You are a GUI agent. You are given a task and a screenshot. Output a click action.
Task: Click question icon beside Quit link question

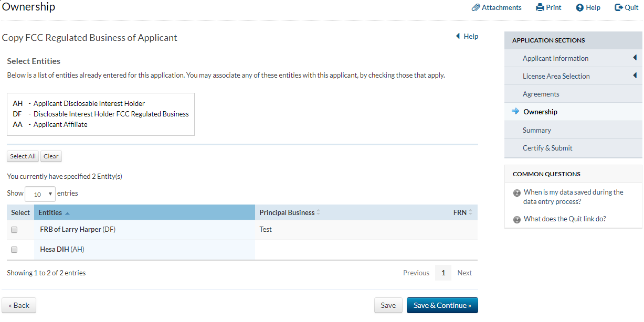point(517,219)
